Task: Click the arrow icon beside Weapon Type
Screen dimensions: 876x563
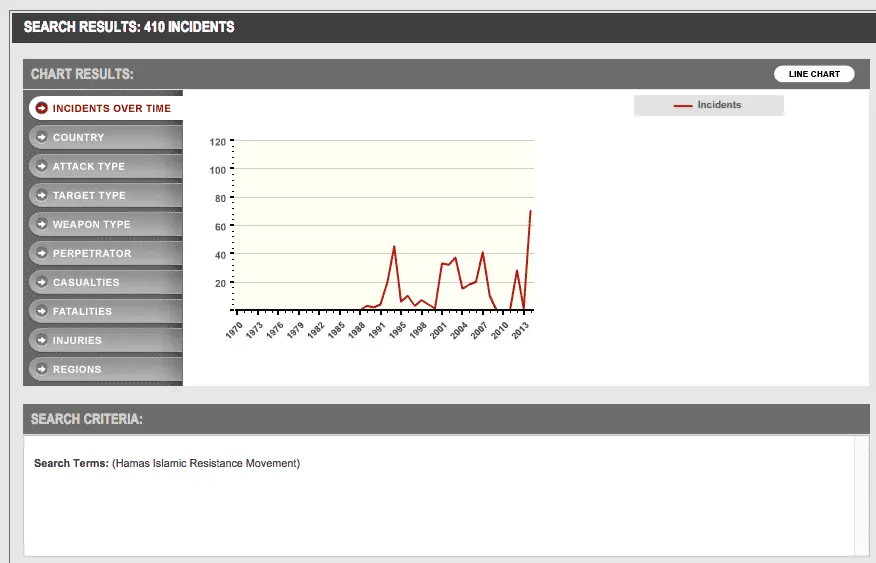Action: 41,224
